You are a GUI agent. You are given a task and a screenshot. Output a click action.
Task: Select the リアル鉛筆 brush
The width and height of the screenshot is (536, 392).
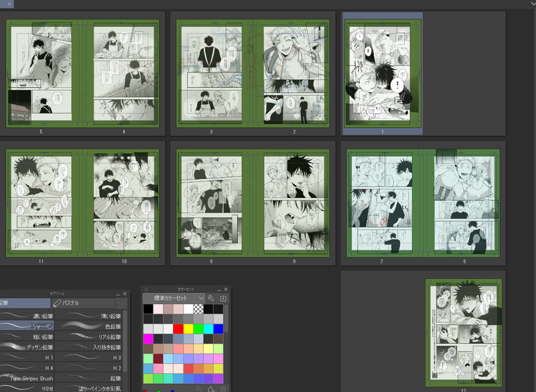pyautogui.click(x=88, y=336)
